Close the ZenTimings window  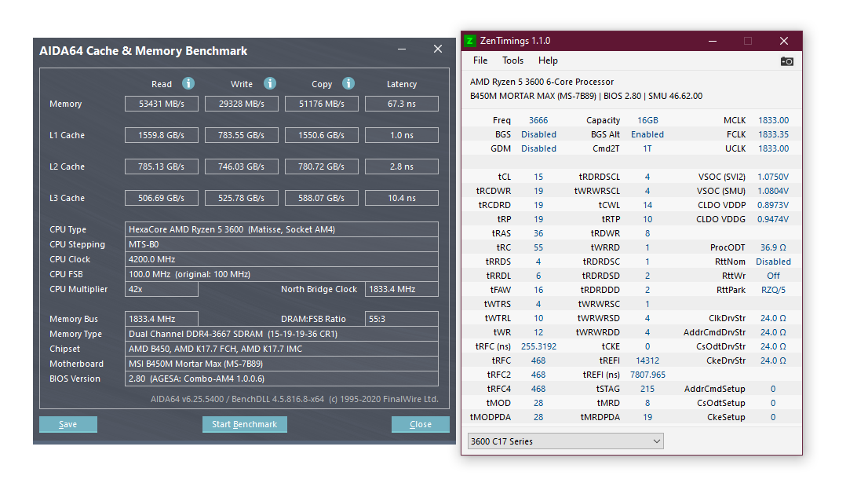coord(784,41)
